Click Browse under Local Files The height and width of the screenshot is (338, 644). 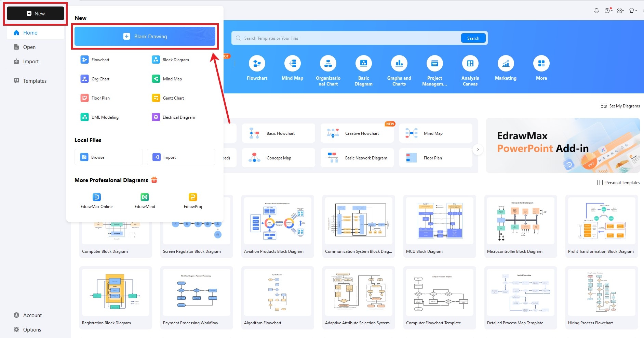(109, 157)
